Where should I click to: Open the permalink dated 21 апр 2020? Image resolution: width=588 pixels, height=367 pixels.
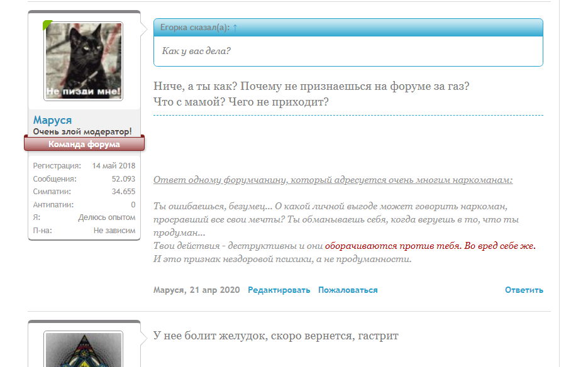(x=214, y=290)
